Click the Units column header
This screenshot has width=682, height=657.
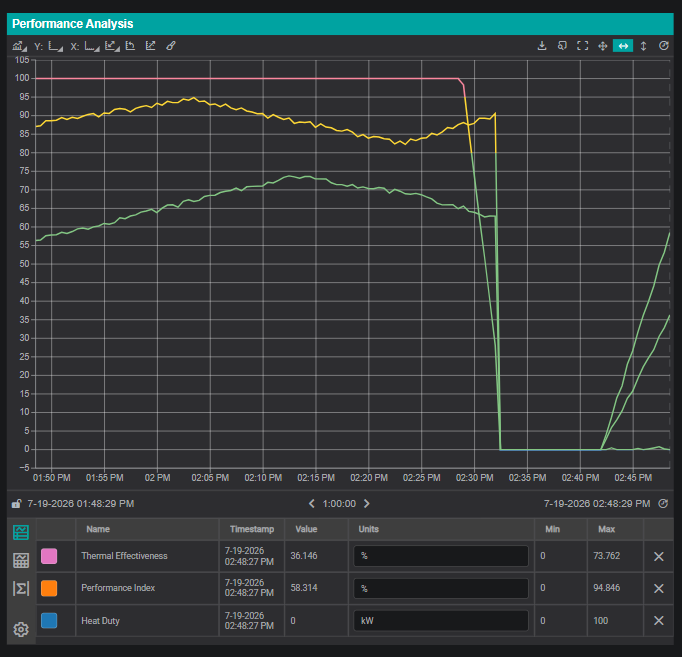point(368,529)
